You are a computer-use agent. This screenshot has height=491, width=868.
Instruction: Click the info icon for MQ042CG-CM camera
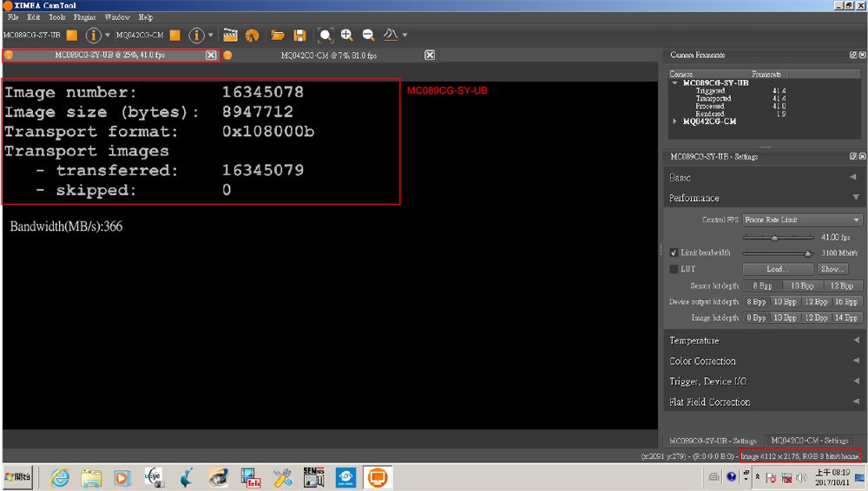[197, 36]
